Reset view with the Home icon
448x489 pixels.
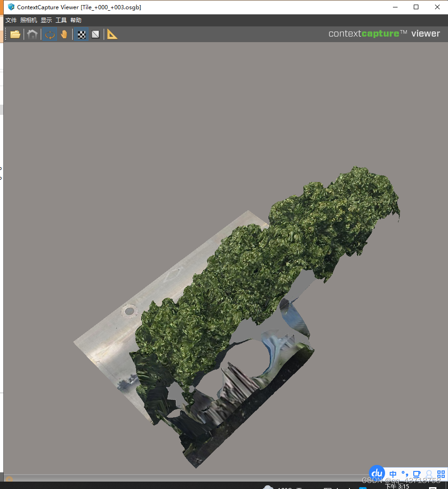pyautogui.click(x=32, y=34)
